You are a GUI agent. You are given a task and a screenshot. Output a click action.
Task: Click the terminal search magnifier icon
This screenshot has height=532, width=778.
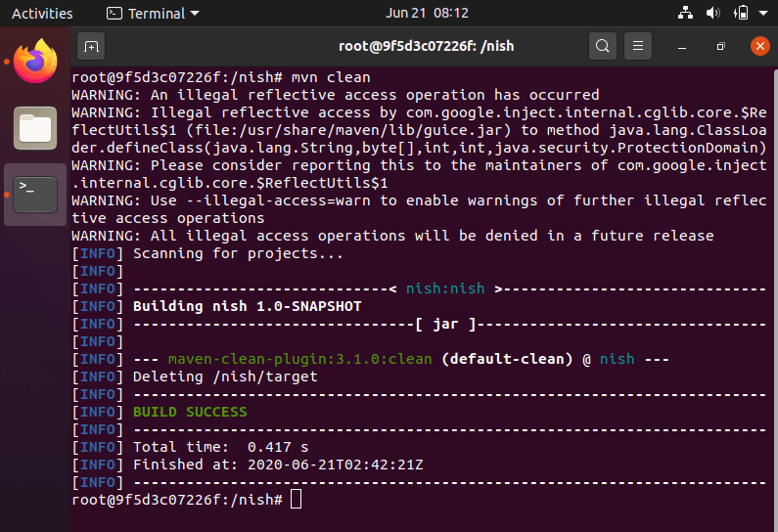603,46
